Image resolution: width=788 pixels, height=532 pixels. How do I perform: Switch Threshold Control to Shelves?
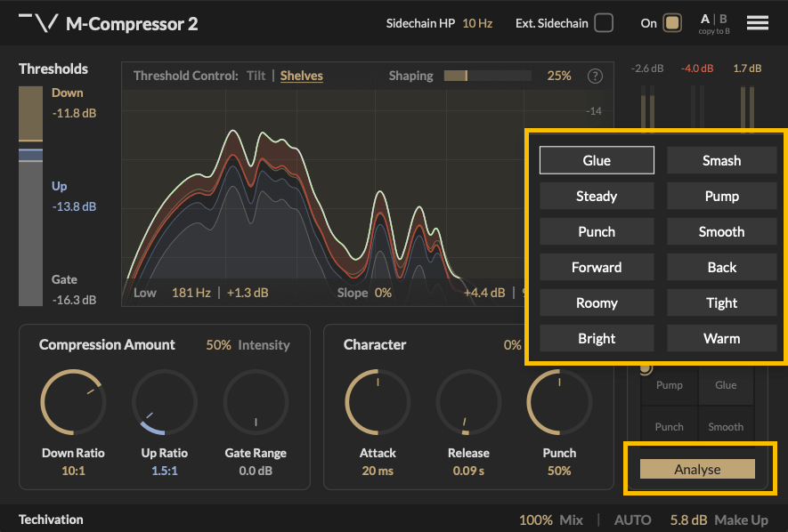302,76
